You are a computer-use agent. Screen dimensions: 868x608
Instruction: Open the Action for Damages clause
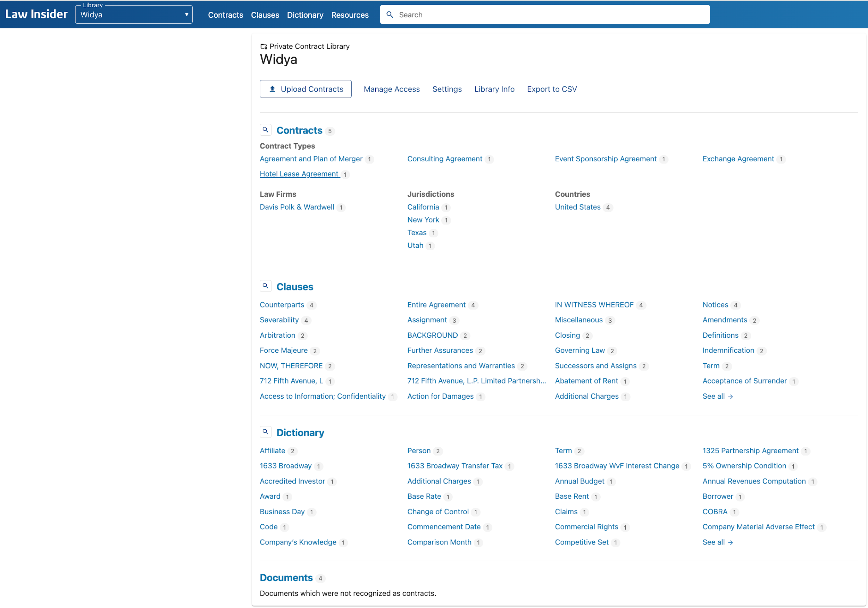(441, 396)
